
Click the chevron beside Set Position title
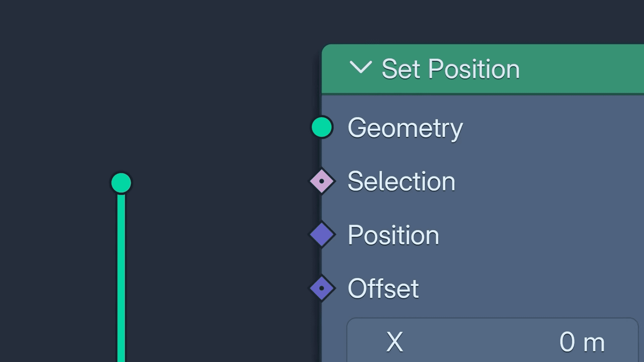tap(361, 69)
